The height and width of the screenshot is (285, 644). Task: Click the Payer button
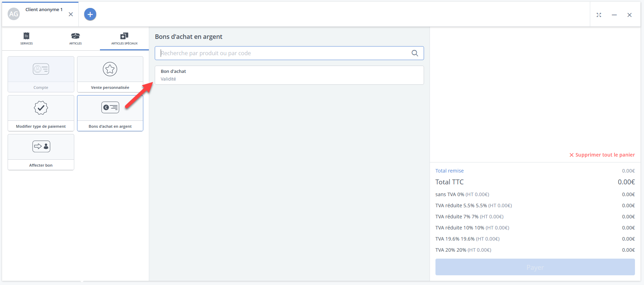(x=535, y=267)
